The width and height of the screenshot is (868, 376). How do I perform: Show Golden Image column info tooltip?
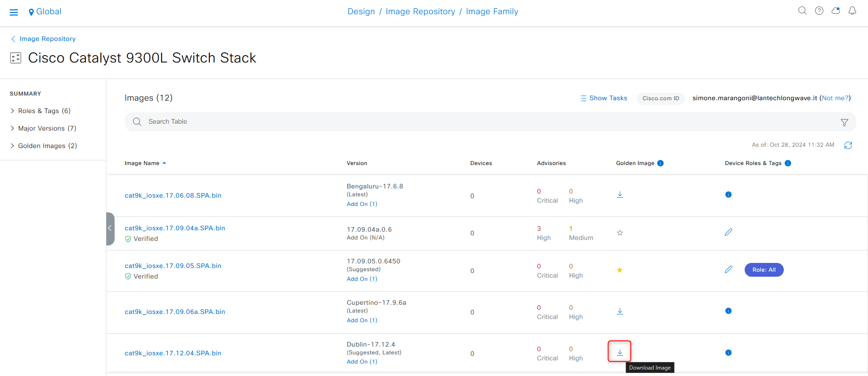coord(660,163)
